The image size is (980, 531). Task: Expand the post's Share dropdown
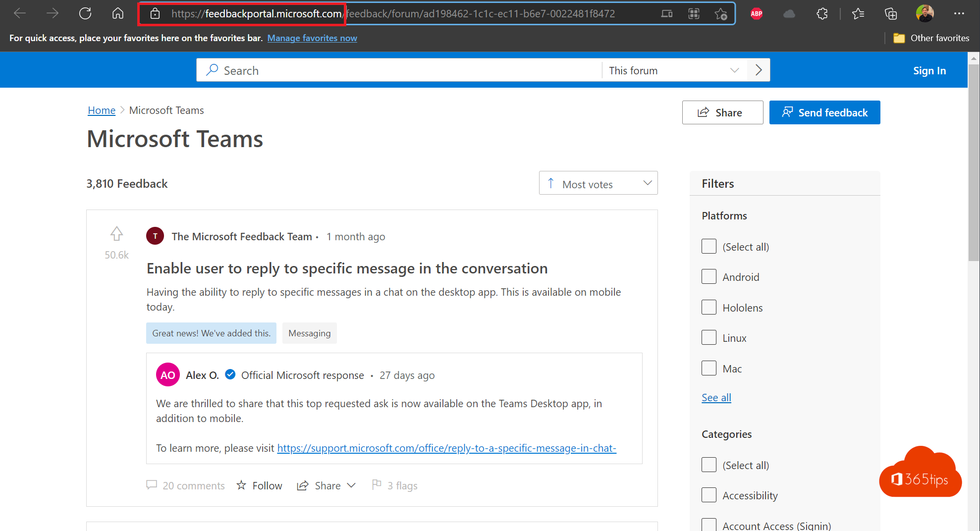coord(327,485)
